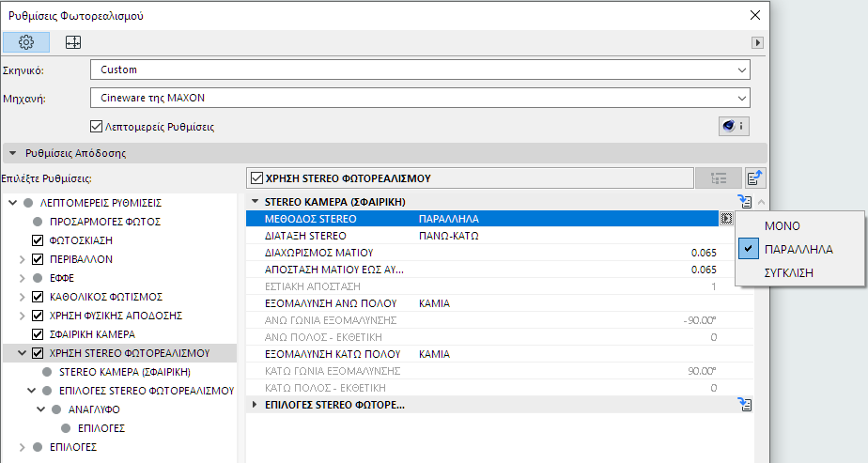Edit ΑΠΟΣΤΑΣΗ ΜΑΤΙΟΥ ΕΩΣ ΑΥ... value
The width and height of the screenshot is (868, 463).
tap(704, 270)
